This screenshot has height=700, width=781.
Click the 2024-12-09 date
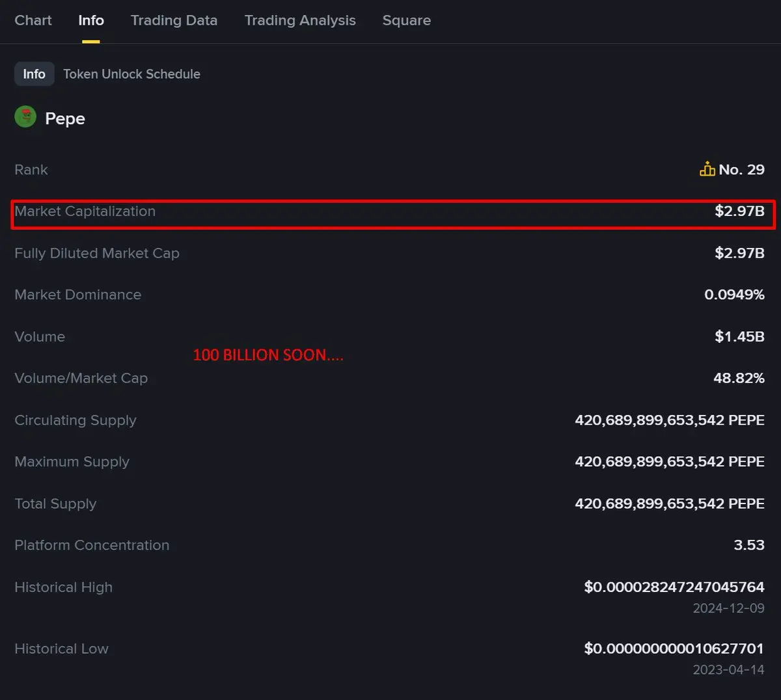pyautogui.click(x=728, y=608)
